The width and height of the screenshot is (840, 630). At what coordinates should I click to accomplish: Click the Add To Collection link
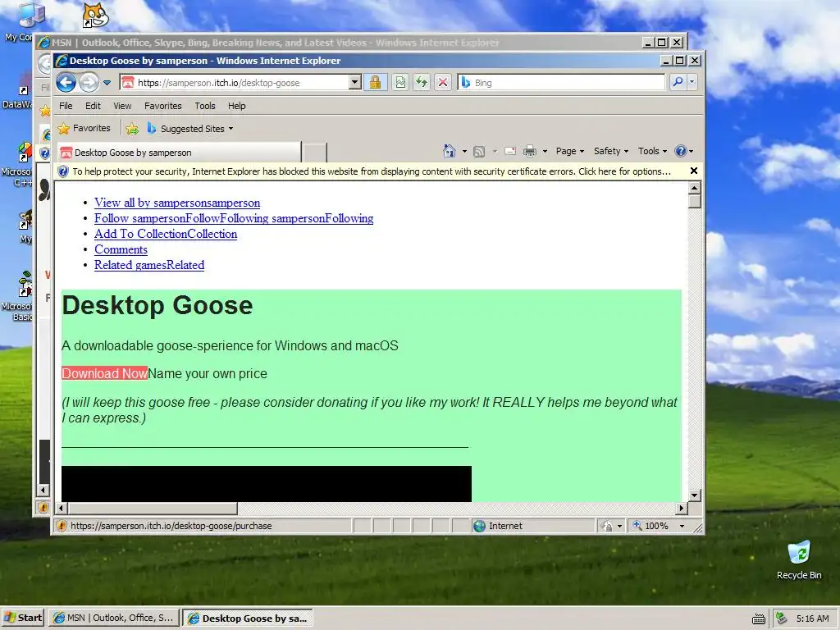[166, 234]
